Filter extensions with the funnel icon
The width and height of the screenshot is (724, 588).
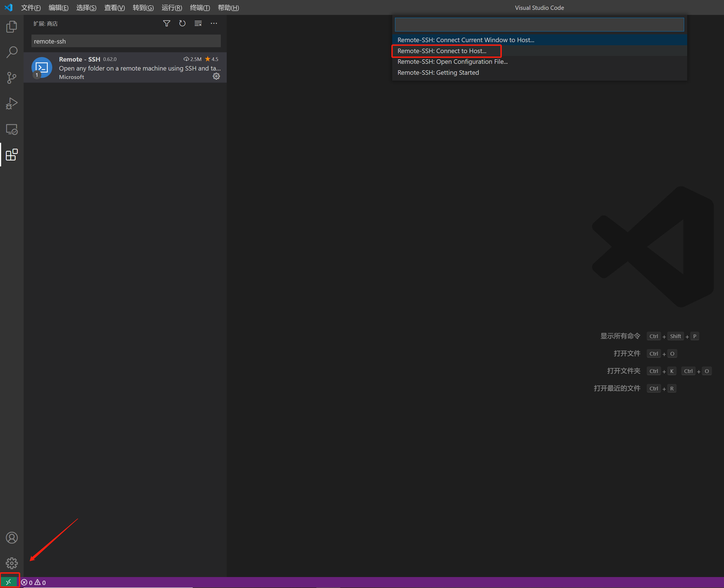point(166,24)
